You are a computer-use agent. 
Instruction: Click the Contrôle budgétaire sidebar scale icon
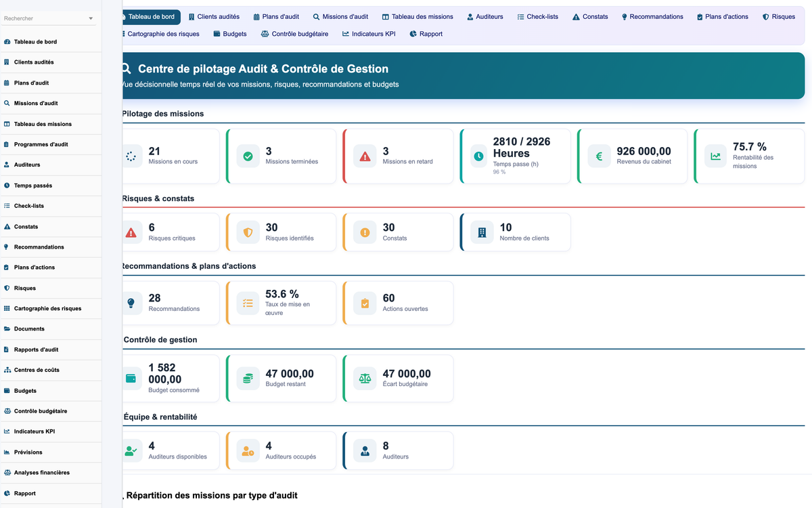[7, 411]
